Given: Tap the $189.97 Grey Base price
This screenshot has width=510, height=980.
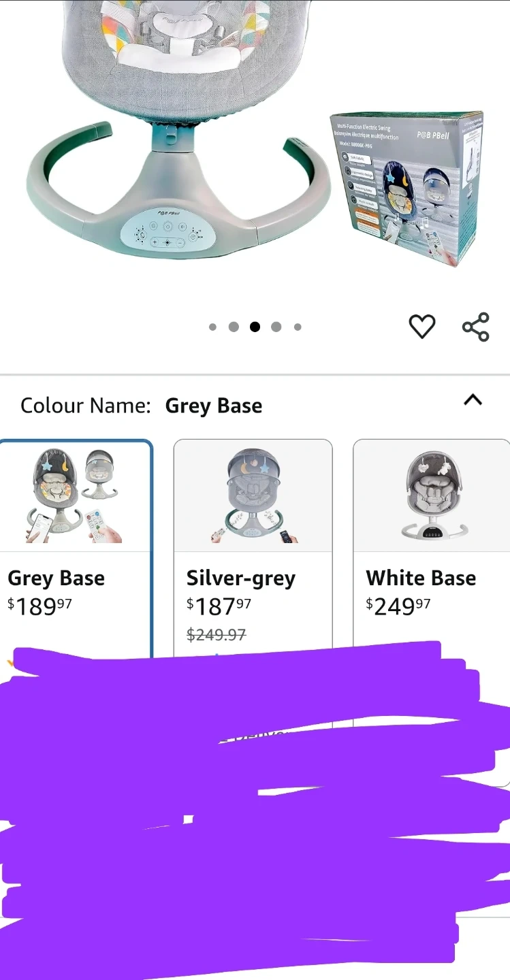Looking at the screenshot, I should point(39,606).
